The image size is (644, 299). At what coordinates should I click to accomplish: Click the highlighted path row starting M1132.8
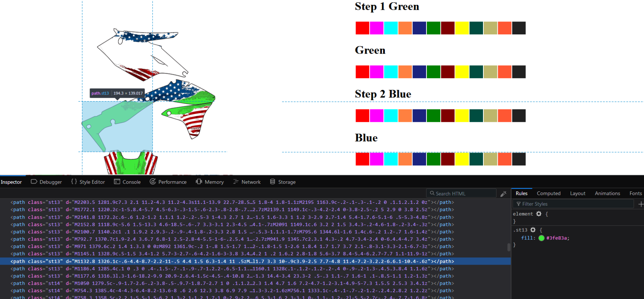pyautogui.click(x=255, y=261)
